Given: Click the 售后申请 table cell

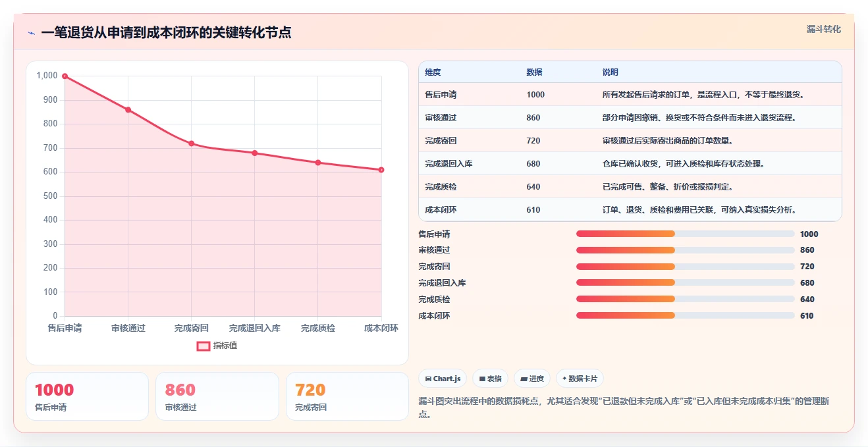Looking at the screenshot, I should (441, 95).
